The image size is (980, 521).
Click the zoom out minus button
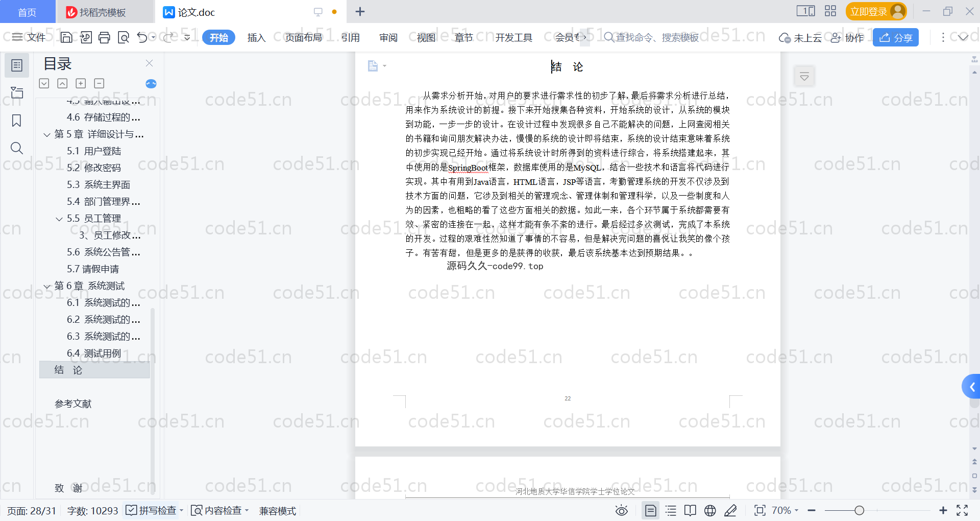click(x=812, y=510)
